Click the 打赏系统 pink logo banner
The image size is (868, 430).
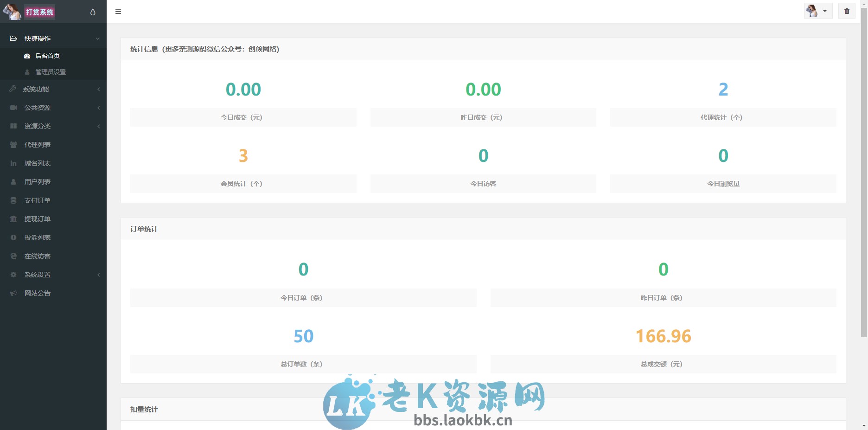point(40,12)
